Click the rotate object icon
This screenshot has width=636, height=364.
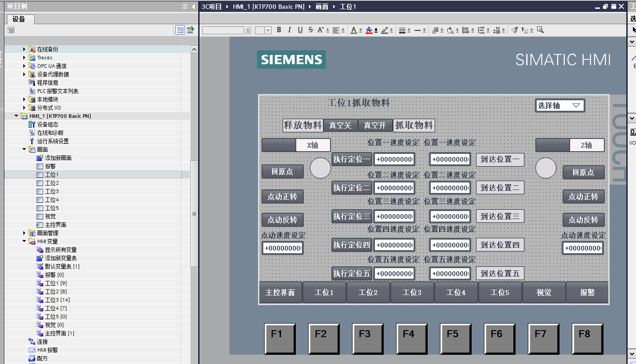coord(451,30)
